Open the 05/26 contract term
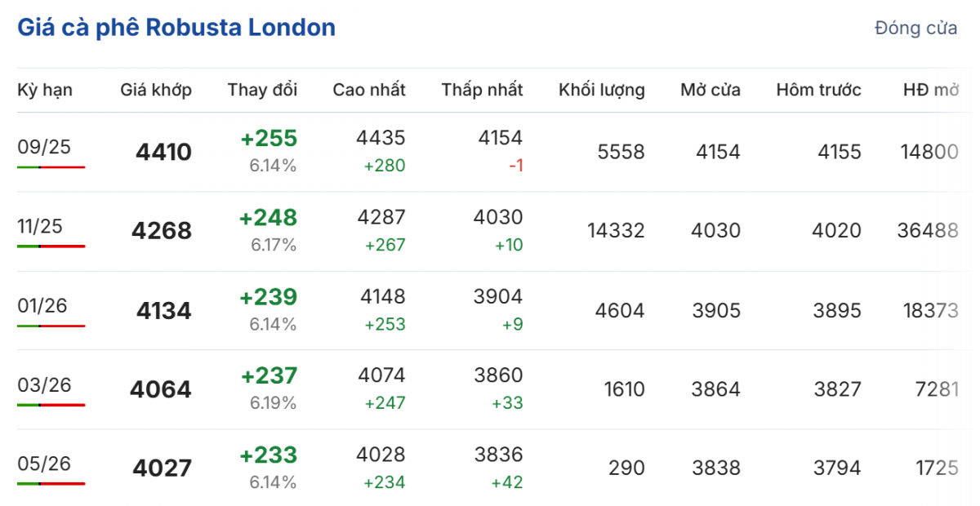This screenshot has height=506, width=980. pyautogui.click(x=44, y=464)
